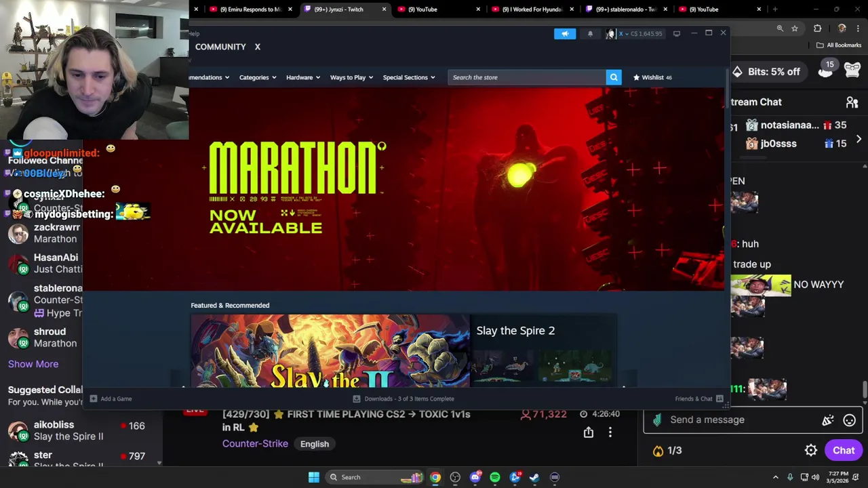Open new Chrome tab with plus
This screenshot has height=488, width=868.
pos(774,9)
